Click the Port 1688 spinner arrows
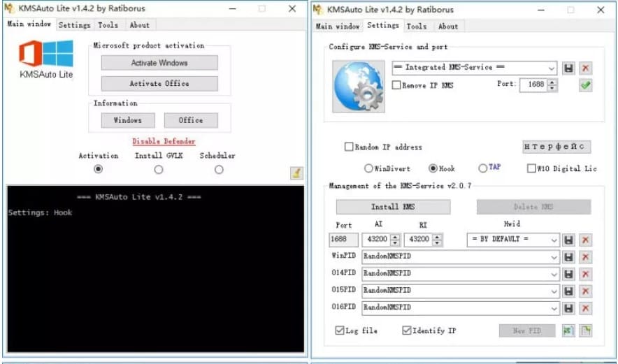This screenshot has height=364, width=618. (552, 85)
